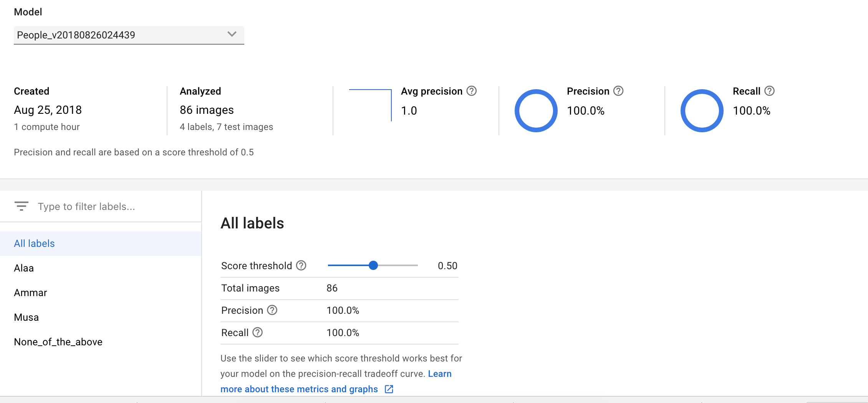The image size is (868, 403).
Task: Click the filter labels icon
Action: pos(22,206)
